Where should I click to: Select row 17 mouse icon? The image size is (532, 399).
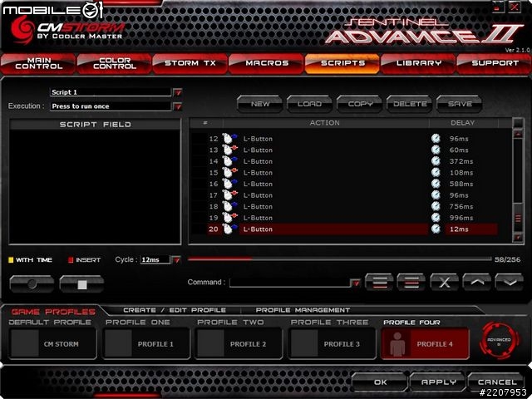coord(229,195)
